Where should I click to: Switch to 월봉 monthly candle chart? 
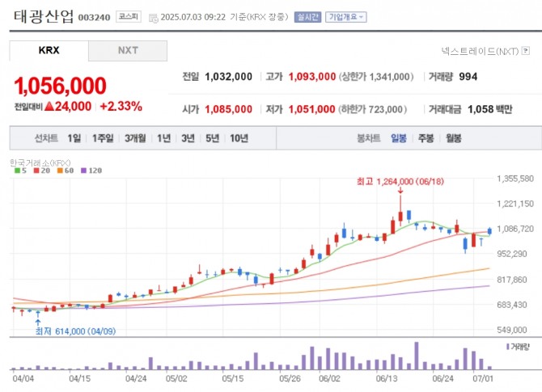[x=453, y=138]
